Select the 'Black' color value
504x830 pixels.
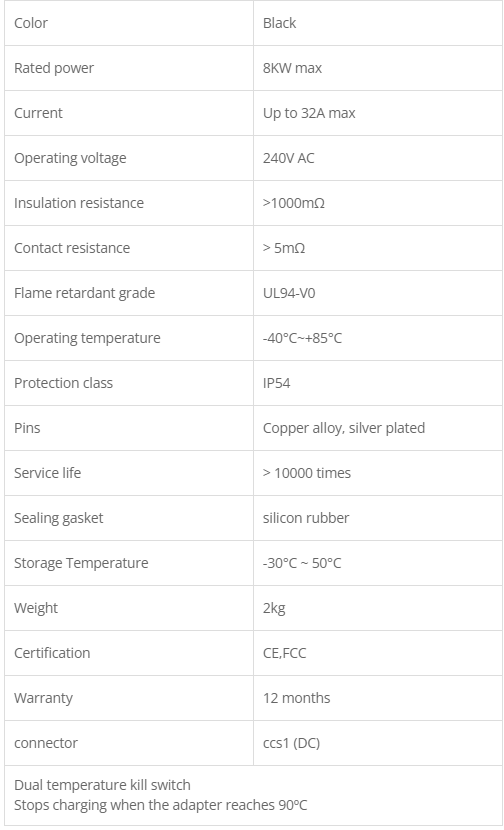click(x=280, y=23)
